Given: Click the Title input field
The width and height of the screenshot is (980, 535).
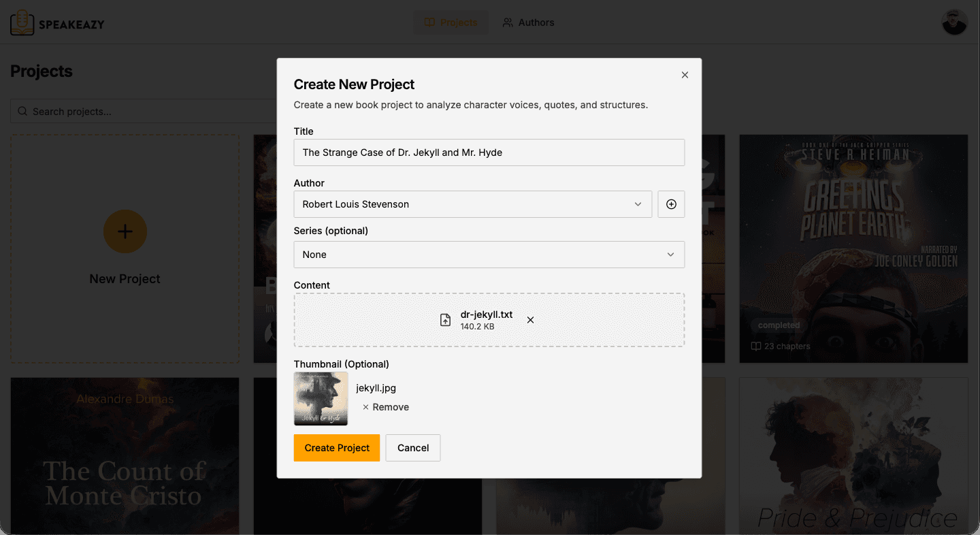Looking at the screenshot, I should [x=489, y=152].
